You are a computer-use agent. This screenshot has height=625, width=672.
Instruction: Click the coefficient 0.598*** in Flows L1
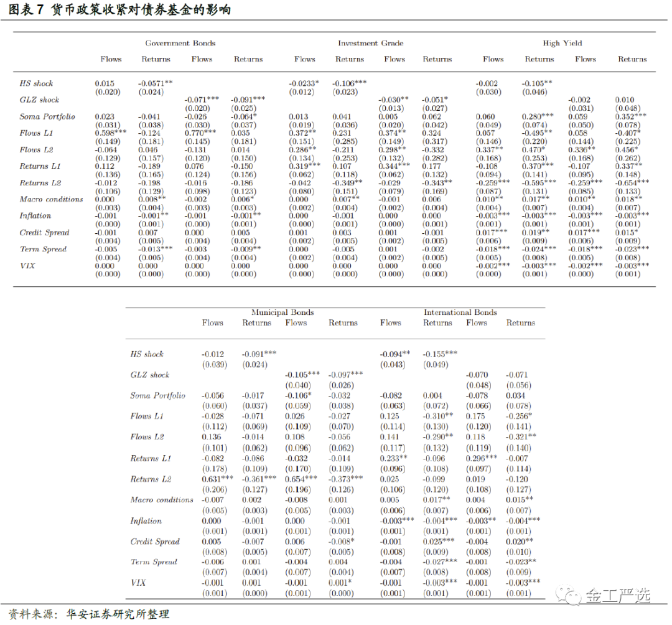[x=111, y=133]
